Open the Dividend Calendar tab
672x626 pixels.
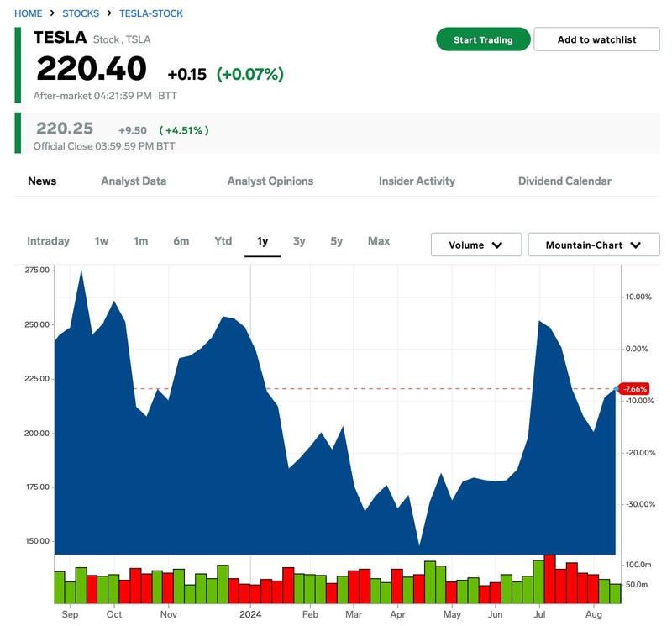564,181
